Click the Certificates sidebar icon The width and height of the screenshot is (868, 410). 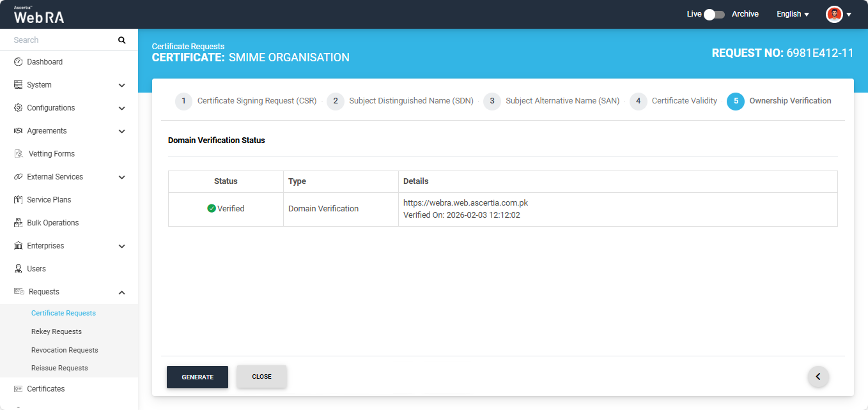coord(19,389)
